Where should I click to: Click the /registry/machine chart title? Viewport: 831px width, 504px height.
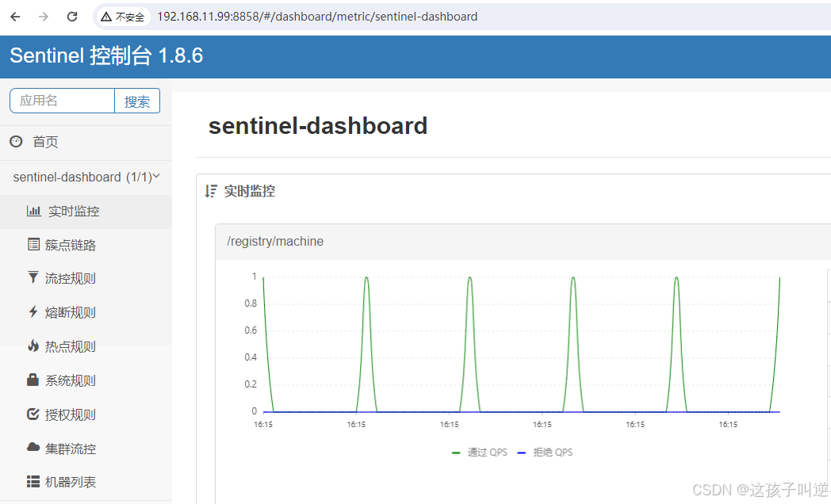click(275, 242)
